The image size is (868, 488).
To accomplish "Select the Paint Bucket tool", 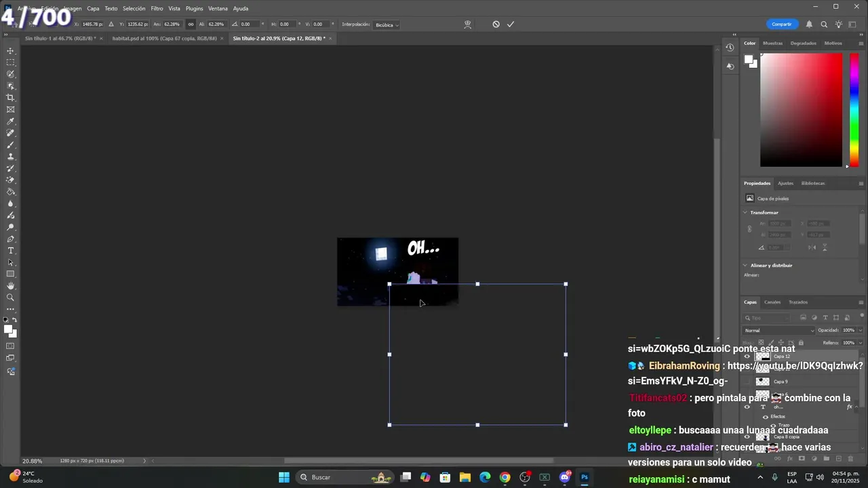I will pos(10,192).
